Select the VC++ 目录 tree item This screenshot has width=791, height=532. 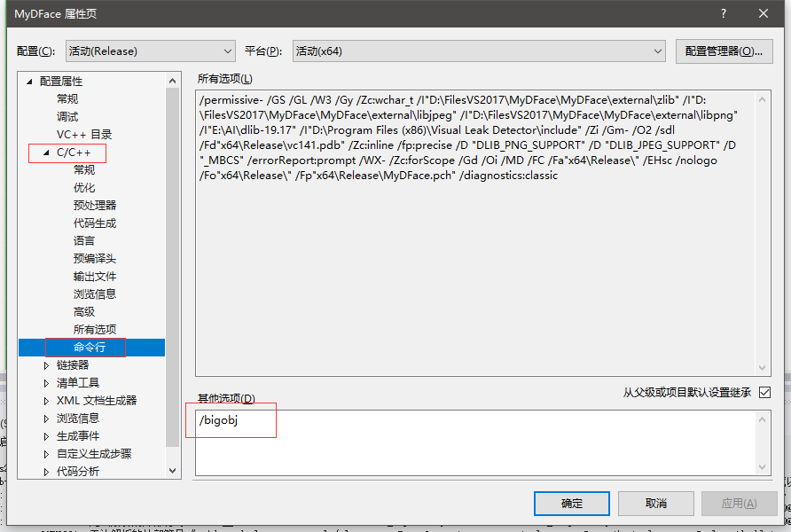(84, 134)
